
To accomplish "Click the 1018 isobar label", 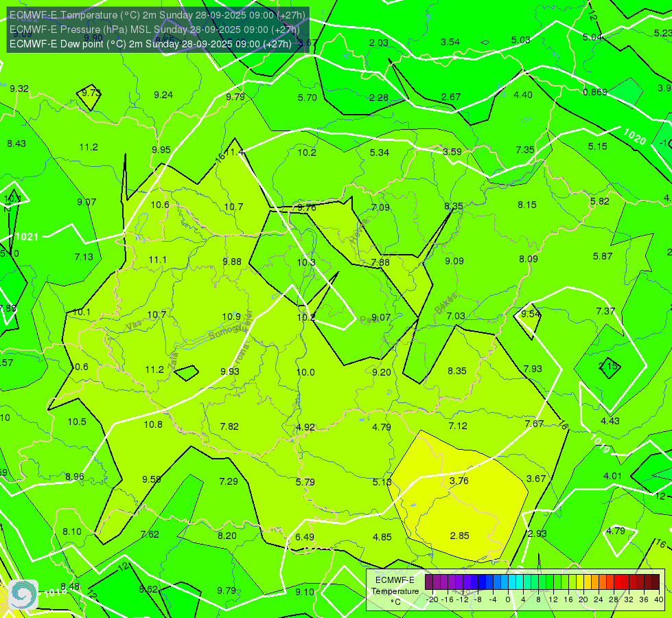I will tap(56, 593).
